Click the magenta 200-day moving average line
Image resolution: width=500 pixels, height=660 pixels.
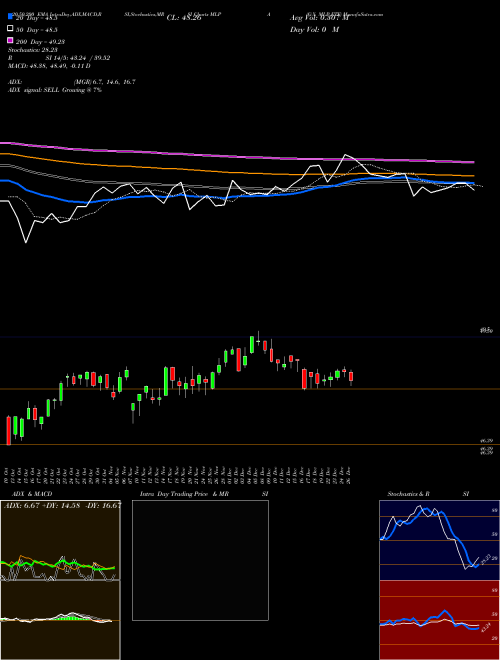pyautogui.click(x=237, y=156)
